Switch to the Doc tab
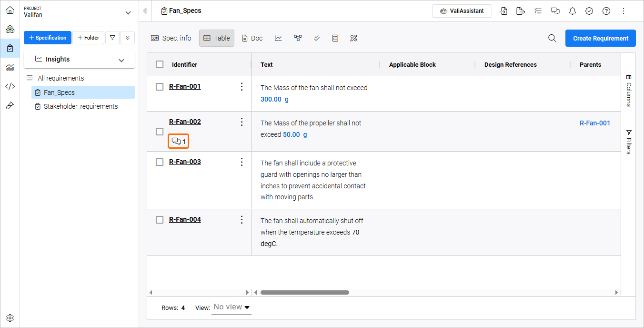Viewport: 644px width, 328px height. [x=252, y=38]
